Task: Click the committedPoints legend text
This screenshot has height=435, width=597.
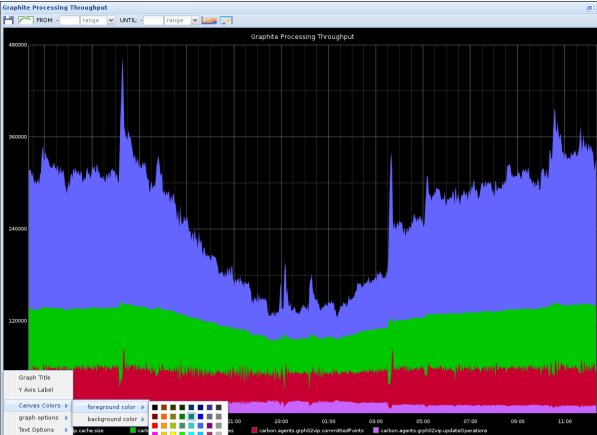Action: pyautogui.click(x=311, y=430)
